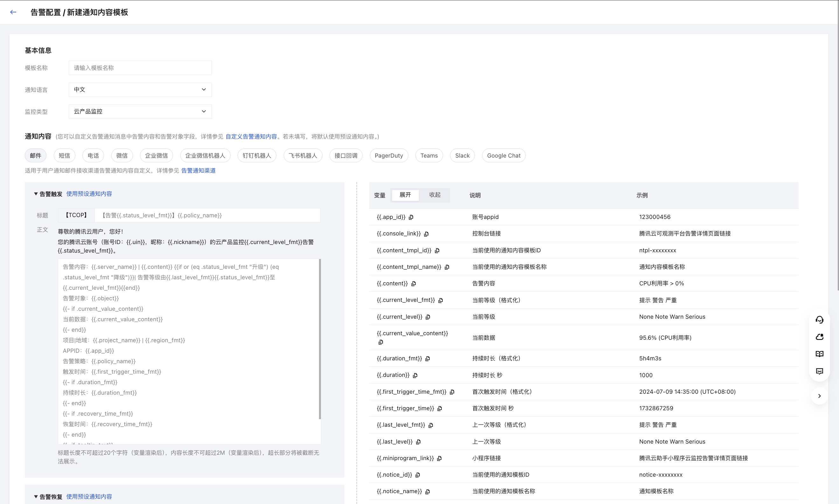Select the 电话 channel tab
Screen dimensions: 839x504
pos(93,155)
